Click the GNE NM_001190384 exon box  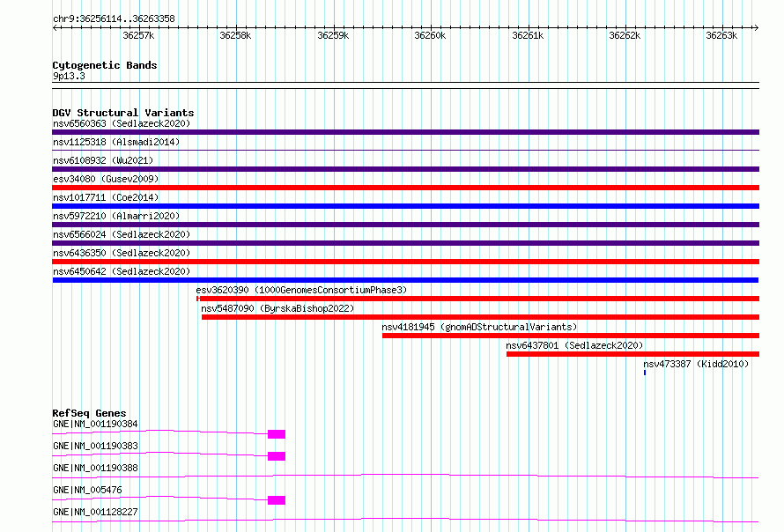277,434
